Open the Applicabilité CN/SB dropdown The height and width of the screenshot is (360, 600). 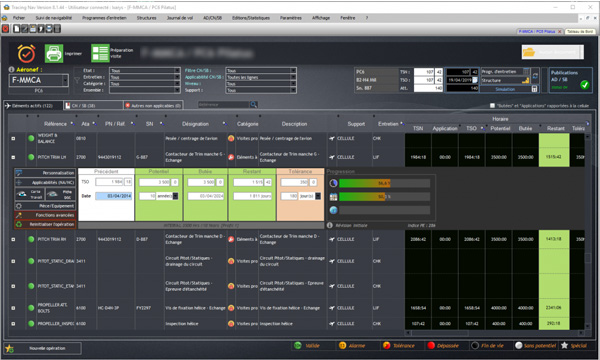(293, 77)
